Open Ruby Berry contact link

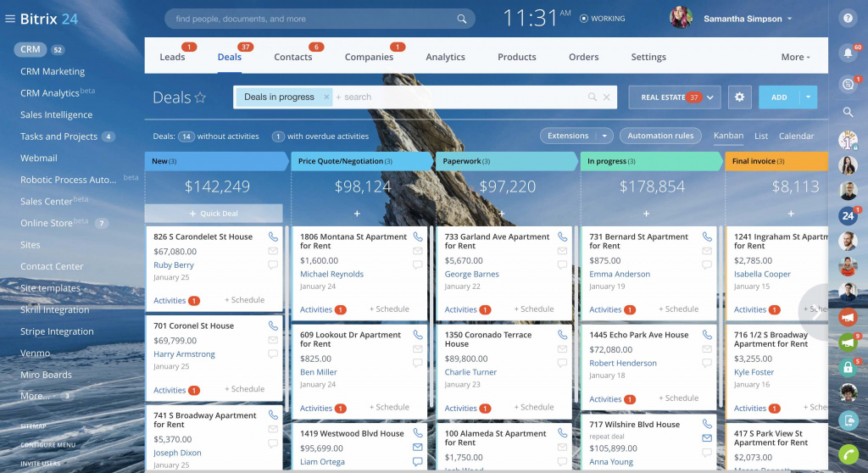[174, 265]
